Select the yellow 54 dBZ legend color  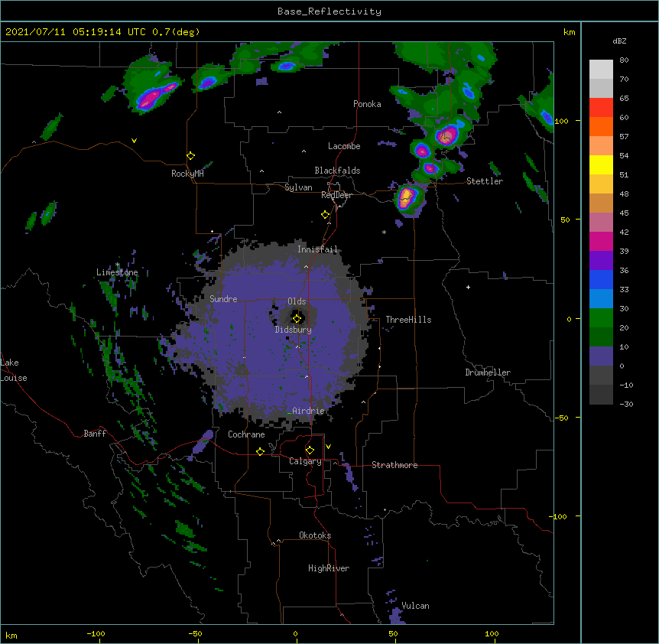click(601, 164)
